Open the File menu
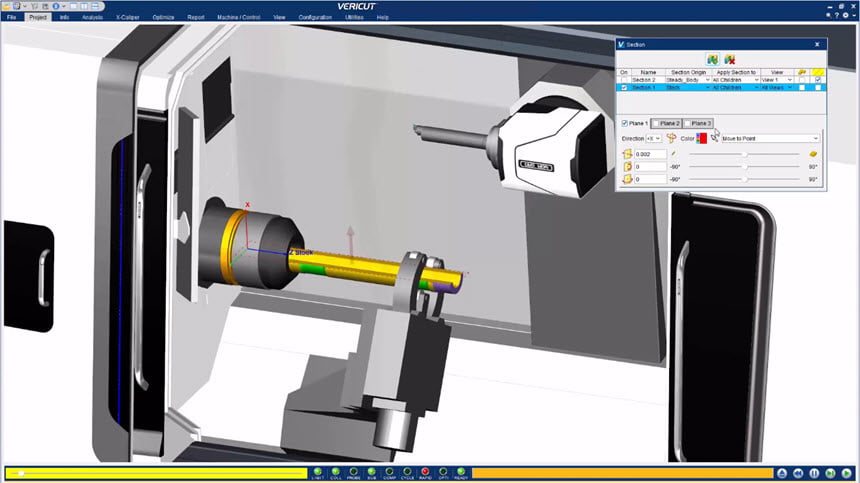The image size is (860, 483). pyautogui.click(x=12, y=17)
